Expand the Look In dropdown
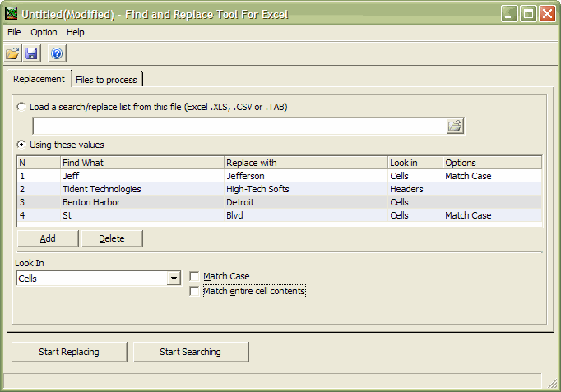This screenshot has height=392, width=561. 173,279
